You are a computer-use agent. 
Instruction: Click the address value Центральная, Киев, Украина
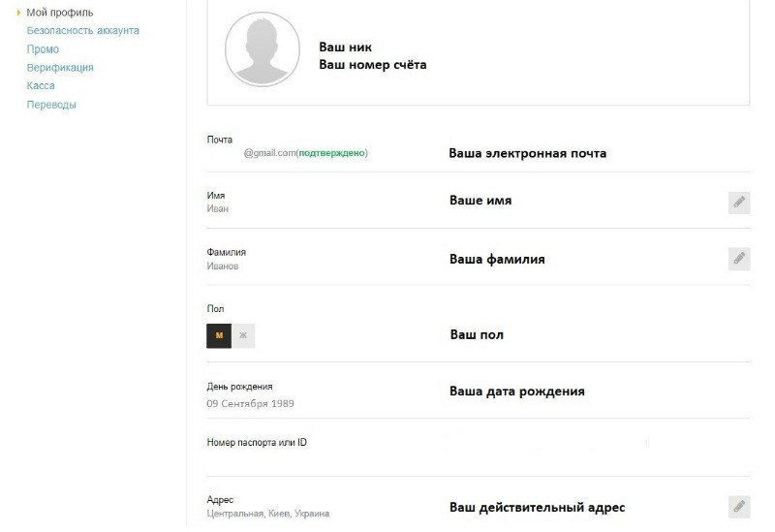click(x=268, y=514)
